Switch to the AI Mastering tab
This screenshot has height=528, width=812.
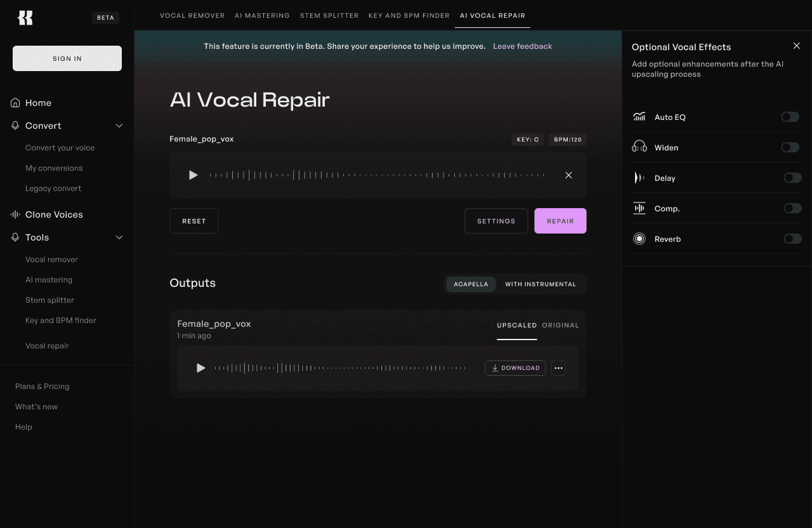[x=262, y=15]
